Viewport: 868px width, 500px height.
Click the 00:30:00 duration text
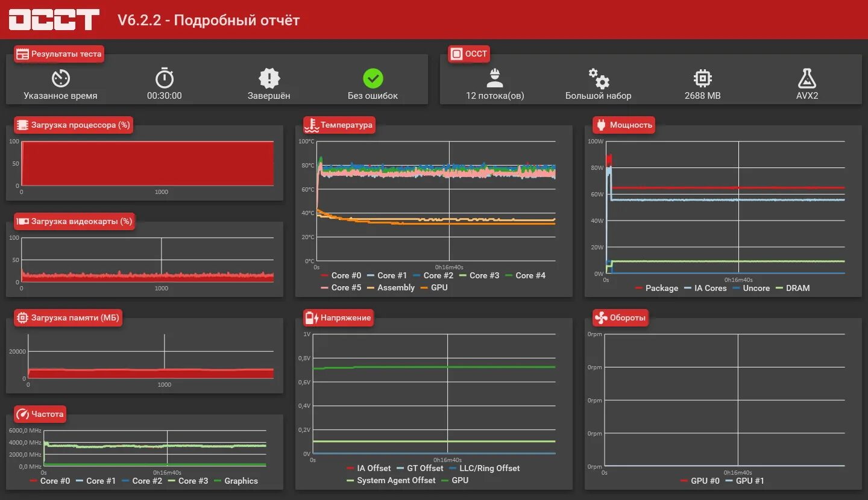164,96
